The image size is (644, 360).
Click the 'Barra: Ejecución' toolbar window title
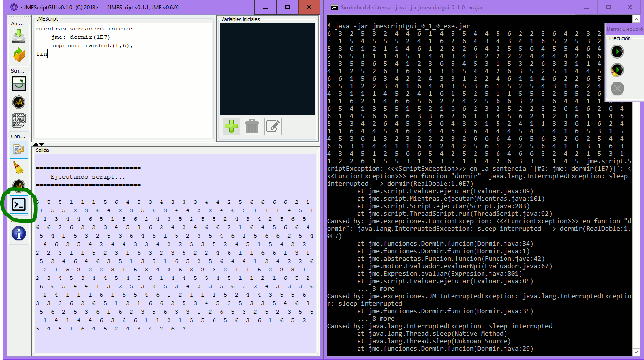625,29
